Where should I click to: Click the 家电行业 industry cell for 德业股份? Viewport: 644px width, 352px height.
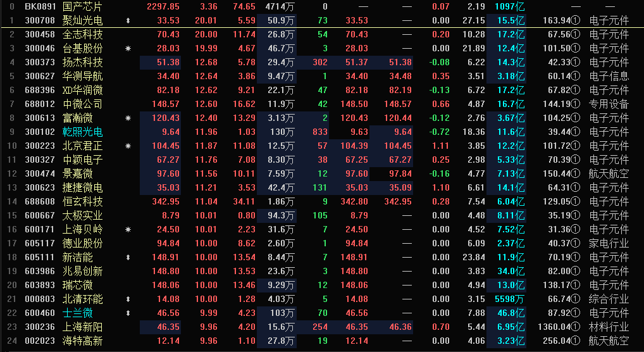pos(609,244)
